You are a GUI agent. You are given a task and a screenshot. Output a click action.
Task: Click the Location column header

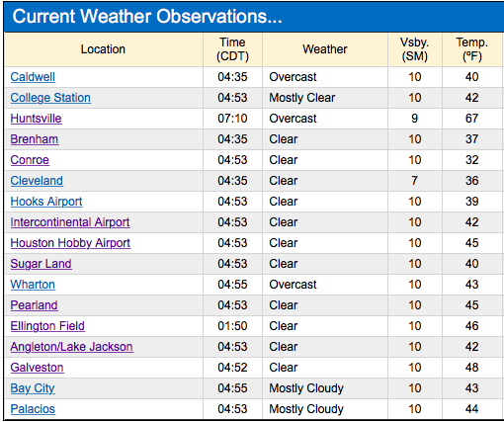tap(103, 49)
